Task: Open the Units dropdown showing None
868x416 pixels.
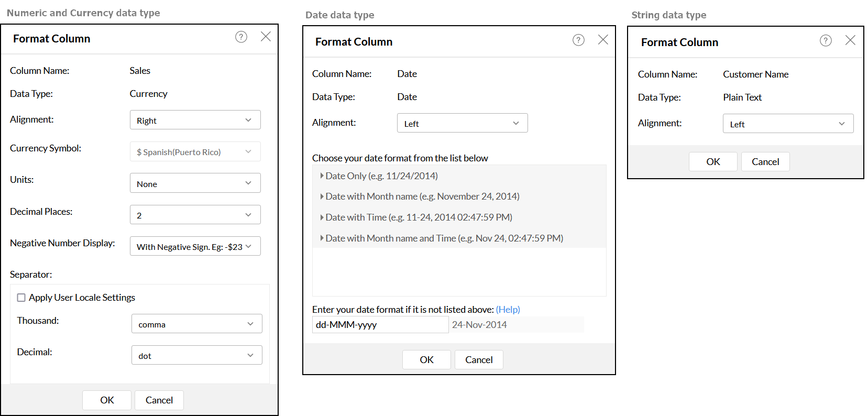Action: (x=195, y=183)
